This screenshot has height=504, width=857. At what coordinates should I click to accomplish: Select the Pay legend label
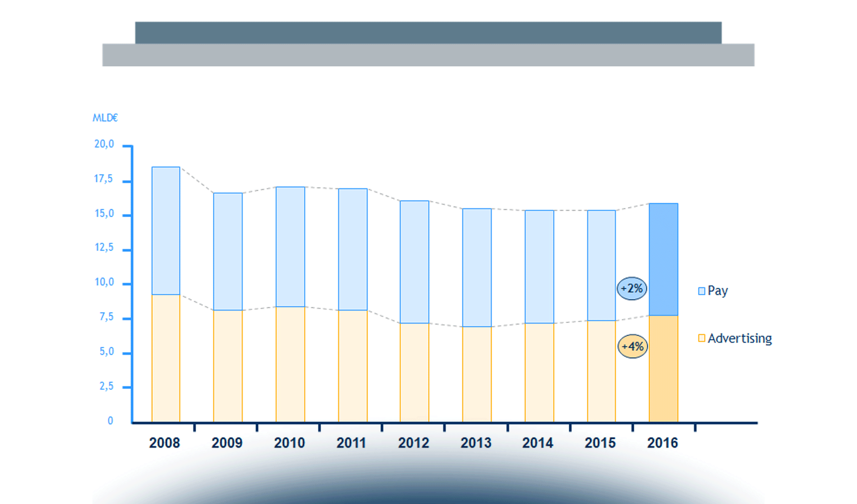(718, 291)
